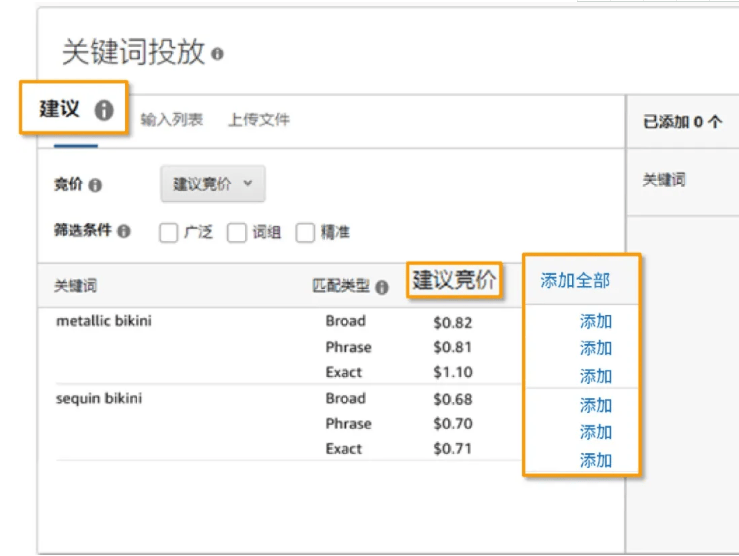Add metallic bikini Phrase keyword

pos(596,348)
